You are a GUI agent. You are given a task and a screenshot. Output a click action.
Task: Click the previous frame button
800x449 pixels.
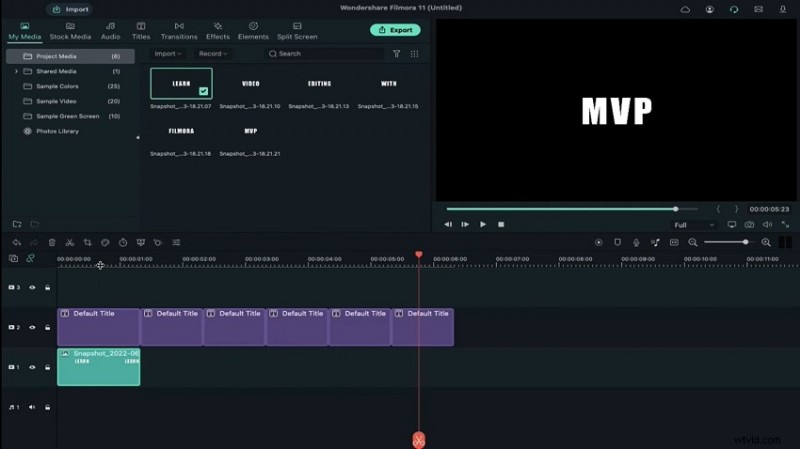[448, 224]
